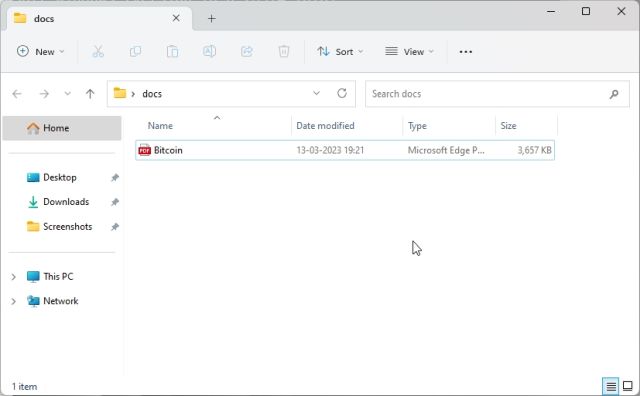Click the Microsoft Edge P... type cell
The image size is (640, 396).
pyautogui.click(x=446, y=150)
